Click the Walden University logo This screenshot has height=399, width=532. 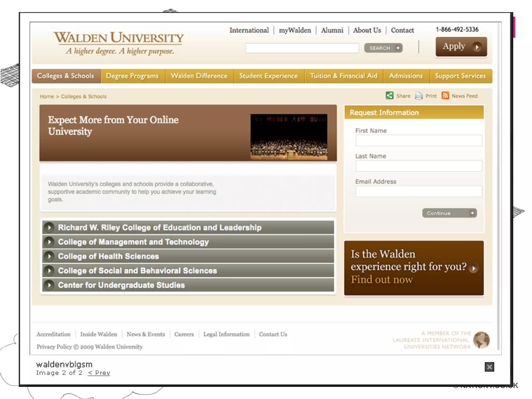pyautogui.click(x=119, y=42)
